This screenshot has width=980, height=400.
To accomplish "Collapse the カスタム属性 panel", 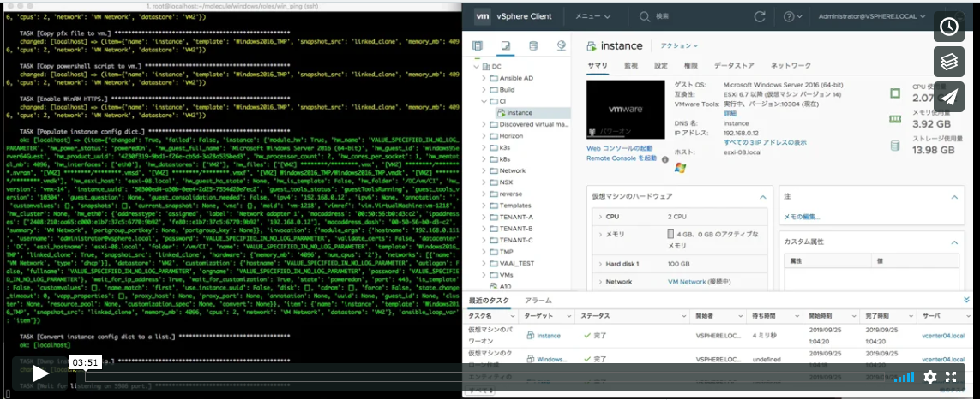I will (953, 242).
